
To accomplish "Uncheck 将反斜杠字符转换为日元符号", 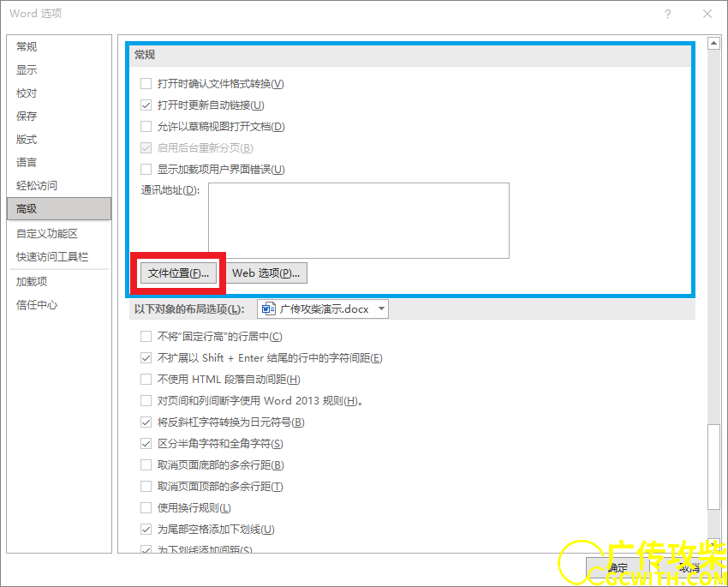I will pyautogui.click(x=146, y=422).
